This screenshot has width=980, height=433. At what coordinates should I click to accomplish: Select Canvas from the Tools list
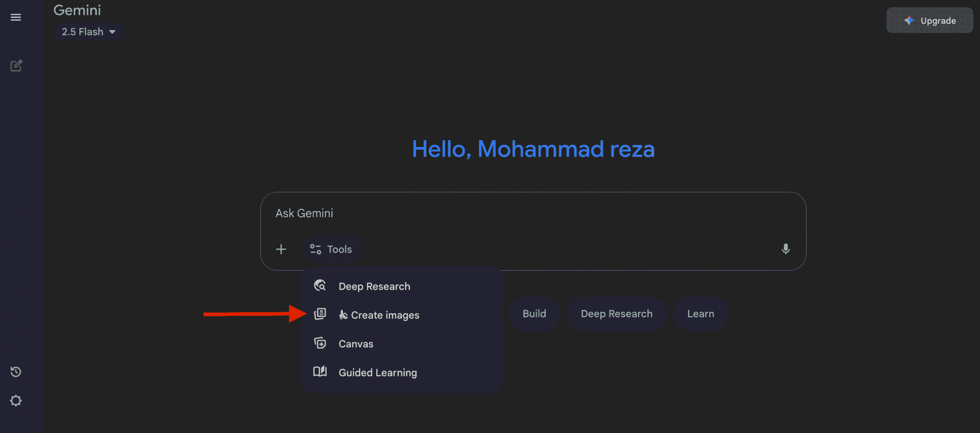coord(356,344)
